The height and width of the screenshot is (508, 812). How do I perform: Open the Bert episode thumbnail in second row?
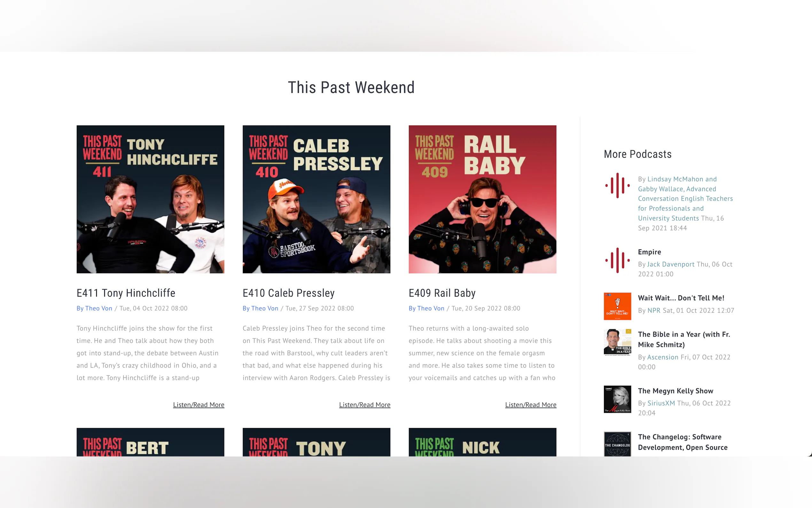coord(150,442)
